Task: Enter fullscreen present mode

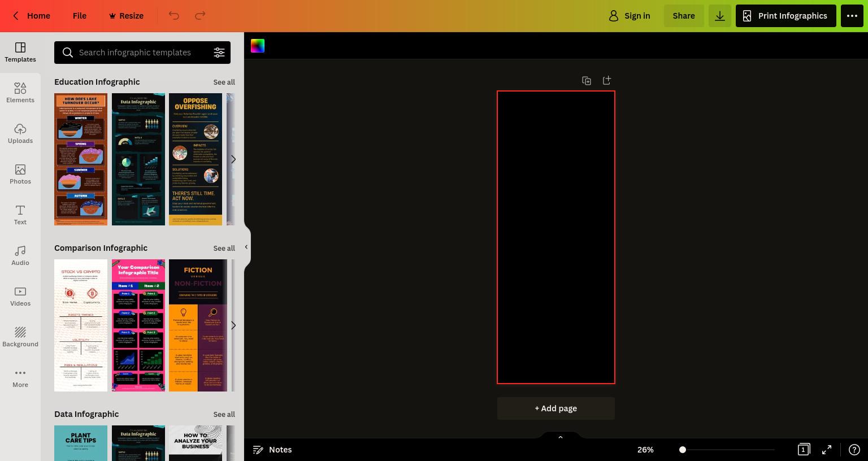Action: 827,450
